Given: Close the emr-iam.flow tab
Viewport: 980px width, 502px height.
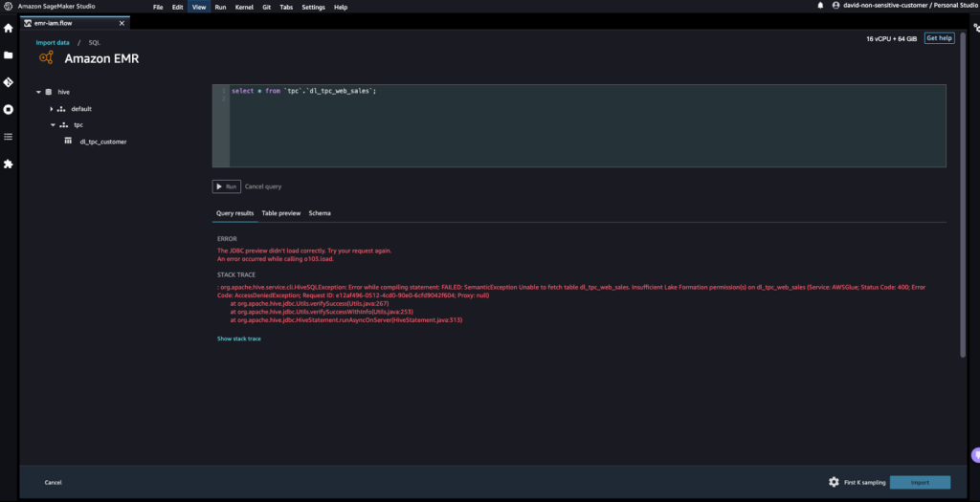Looking at the screenshot, I should click(122, 23).
